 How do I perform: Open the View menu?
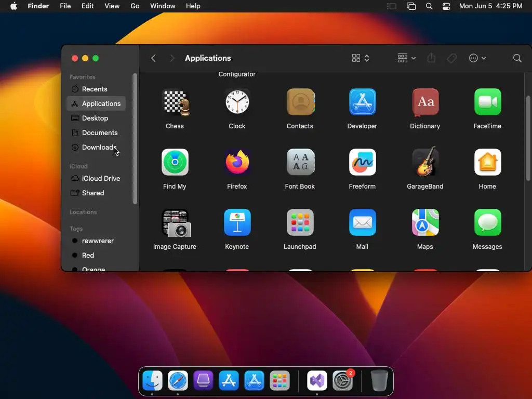tap(112, 6)
